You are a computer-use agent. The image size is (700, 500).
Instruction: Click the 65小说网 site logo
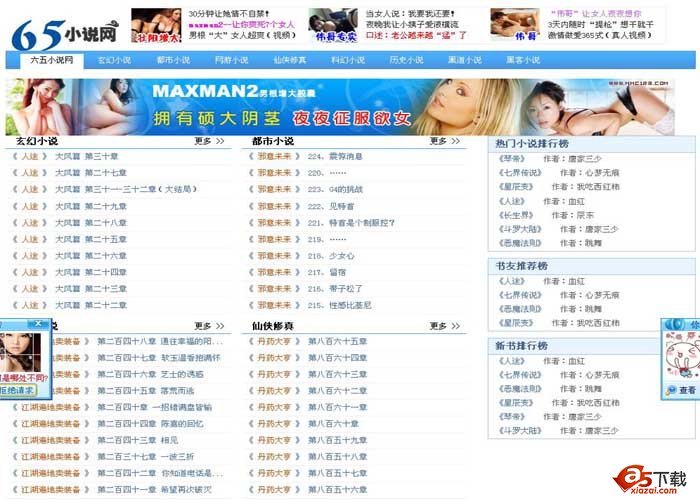point(65,33)
